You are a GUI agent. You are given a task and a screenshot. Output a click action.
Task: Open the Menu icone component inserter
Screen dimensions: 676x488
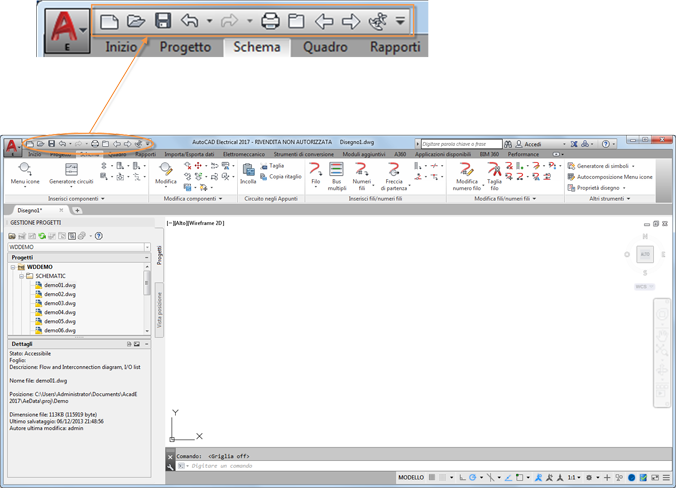tap(25, 174)
